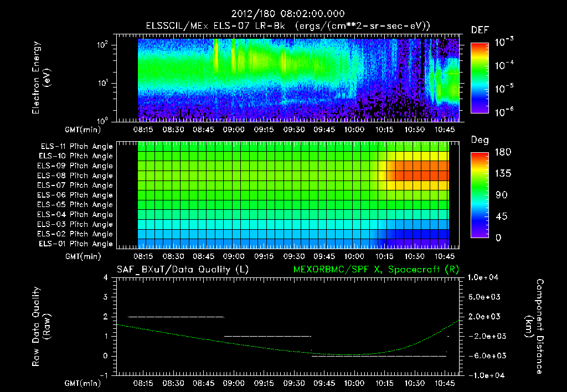Image resolution: width=567 pixels, height=392 pixels.
Task: Select the '45' tick on Deg color bar
Action: [501, 216]
